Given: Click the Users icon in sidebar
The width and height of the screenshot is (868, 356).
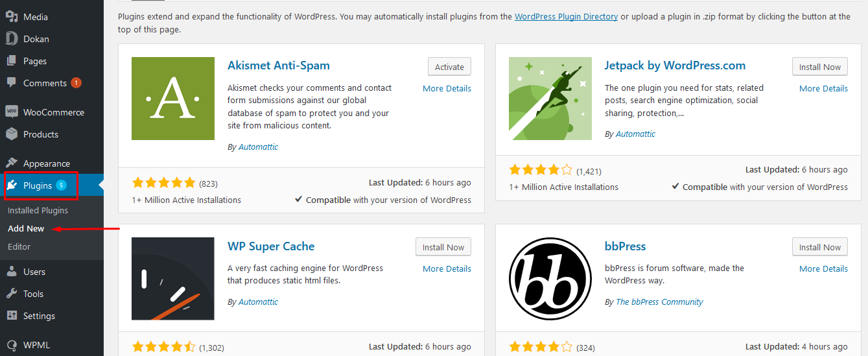Looking at the screenshot, I should pos(12,272).
